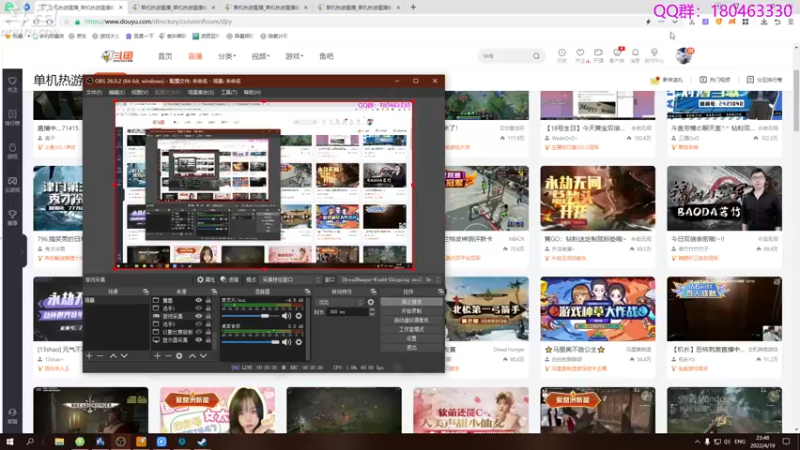Open taskbar search magnifier

pyautogui.click(x=30, y=442)
